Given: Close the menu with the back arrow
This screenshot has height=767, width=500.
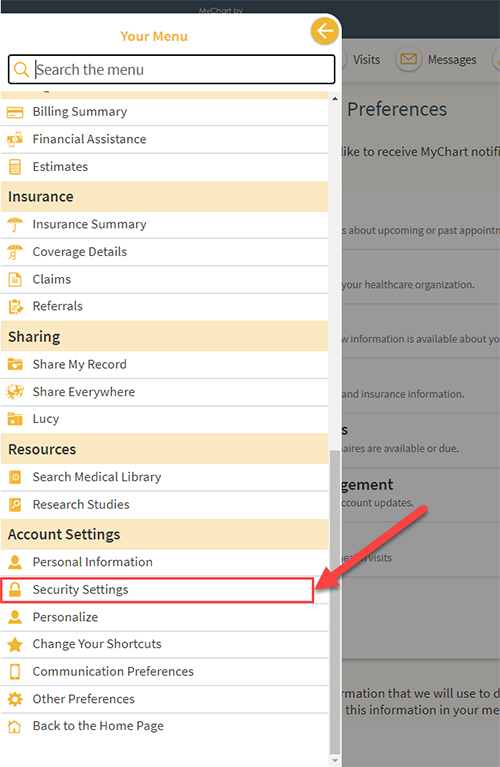Looking at the screenshot, I should point(324,31).
